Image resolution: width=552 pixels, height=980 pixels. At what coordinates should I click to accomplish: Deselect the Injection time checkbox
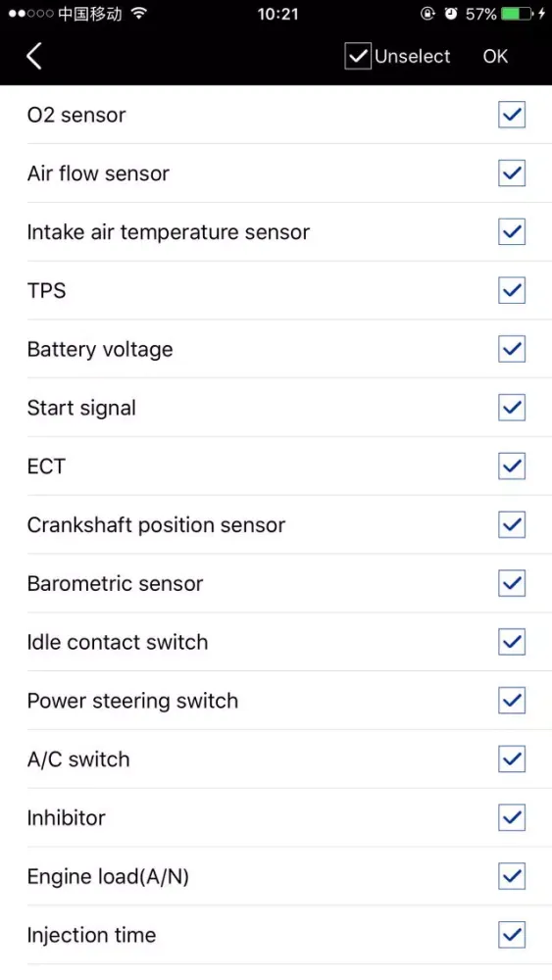pos(512,935)
